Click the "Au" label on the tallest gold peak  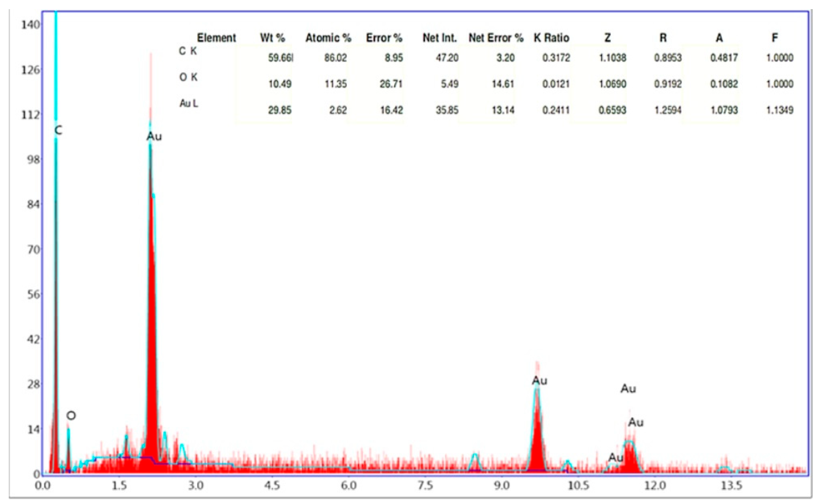click(154, 136)
